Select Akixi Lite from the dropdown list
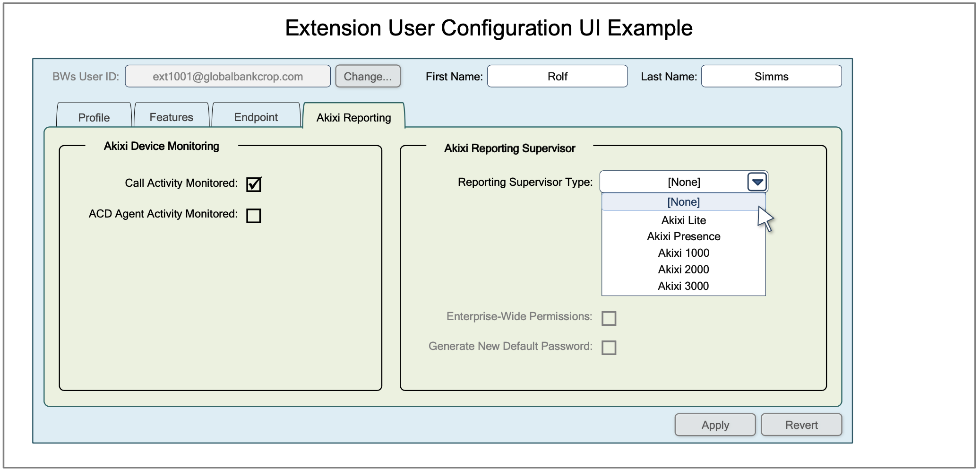This screenshot has width=980, height=471. [x=683, y=220]
